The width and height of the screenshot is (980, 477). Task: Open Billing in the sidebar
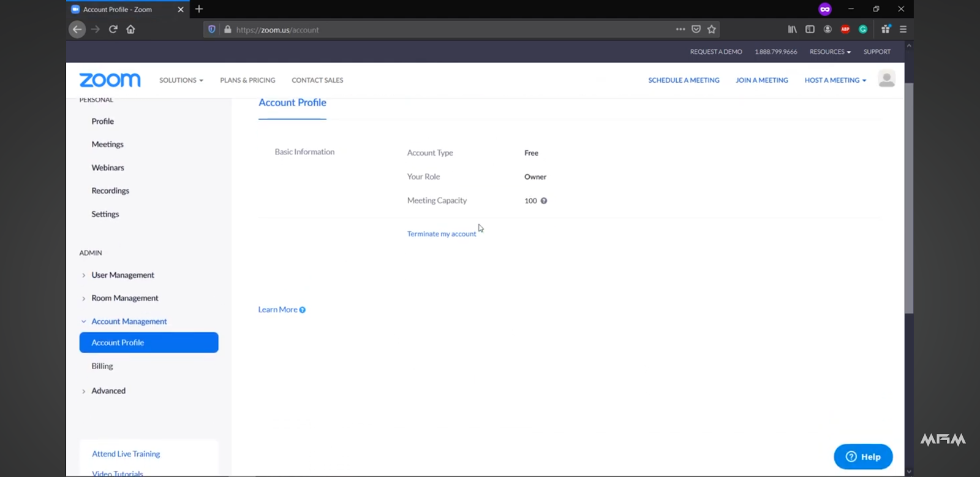[x=102, y=367]
